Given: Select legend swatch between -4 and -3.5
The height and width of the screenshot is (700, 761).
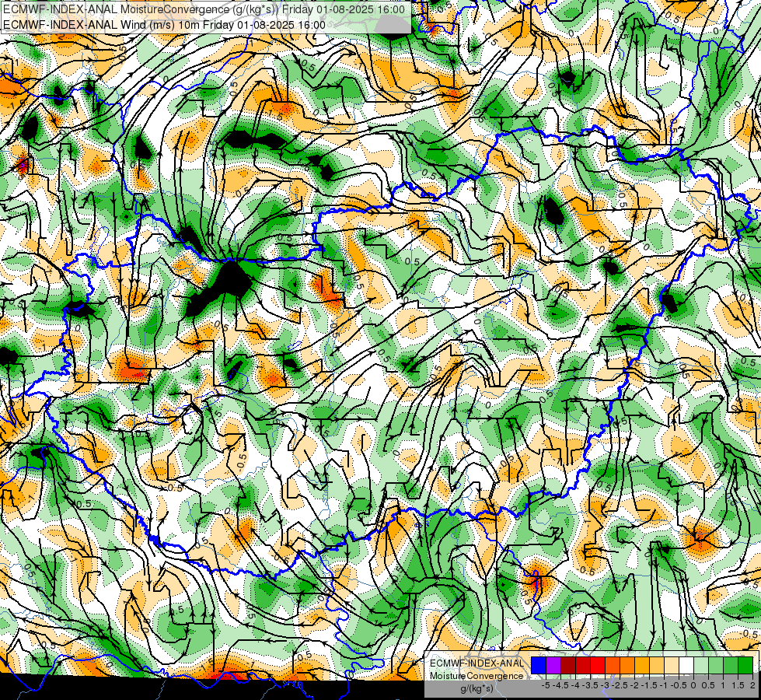Looking at the screenshot, I should click(x=583, y=665).
